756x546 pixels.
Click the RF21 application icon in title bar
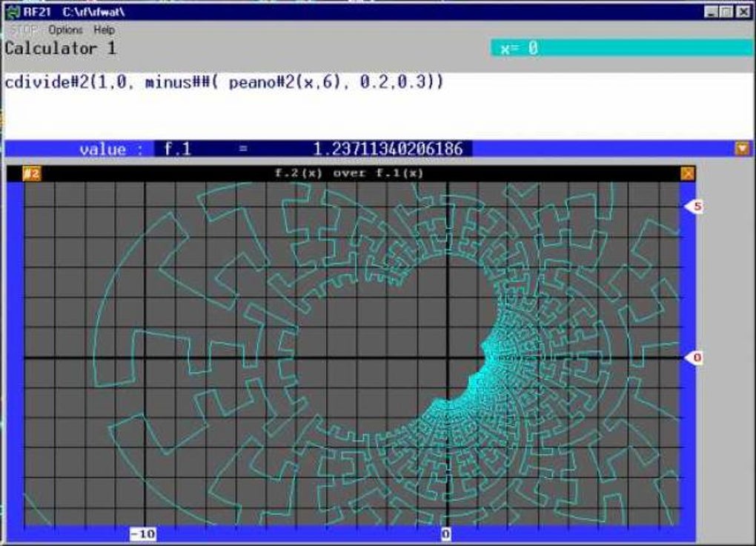click(12, 12)
